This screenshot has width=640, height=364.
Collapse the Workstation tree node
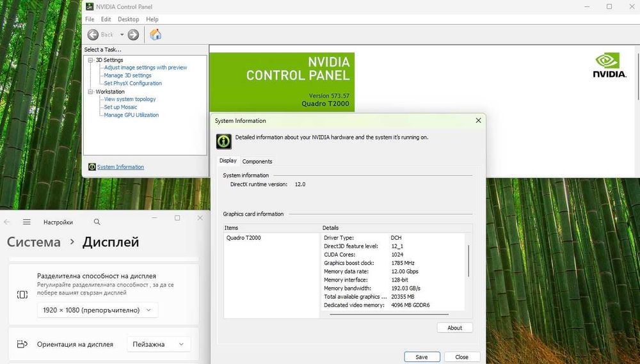click(91, 92)
